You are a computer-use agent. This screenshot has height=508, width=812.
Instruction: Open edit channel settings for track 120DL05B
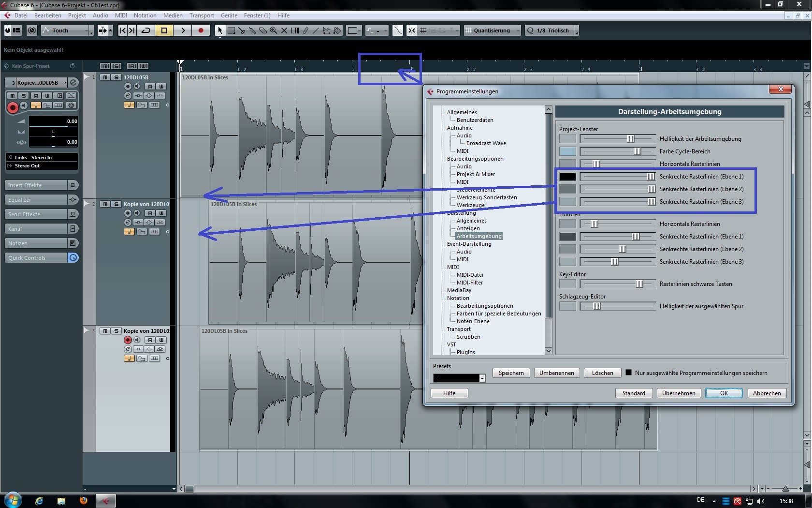[x=128, y=95]
